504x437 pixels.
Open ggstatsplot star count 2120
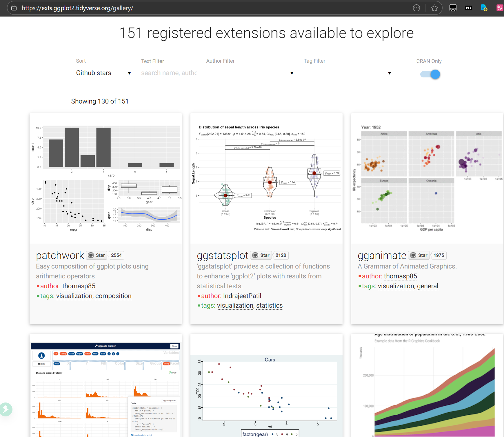[281, 255]
